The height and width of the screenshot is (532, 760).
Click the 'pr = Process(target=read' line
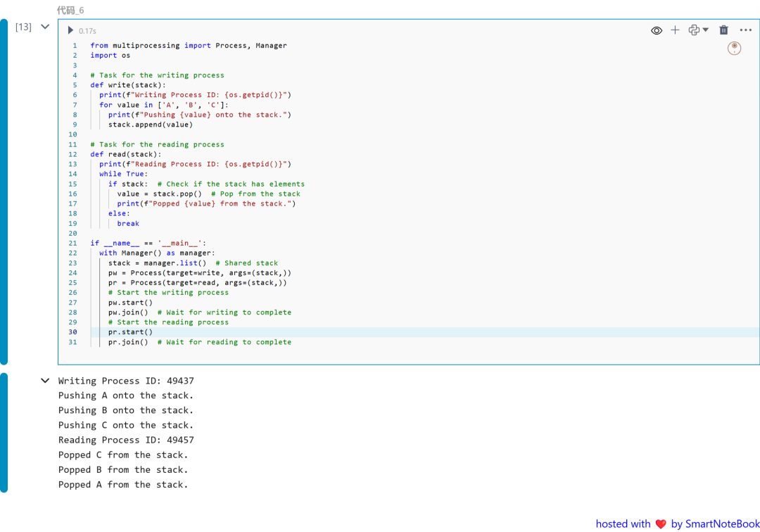coord(197,282)
